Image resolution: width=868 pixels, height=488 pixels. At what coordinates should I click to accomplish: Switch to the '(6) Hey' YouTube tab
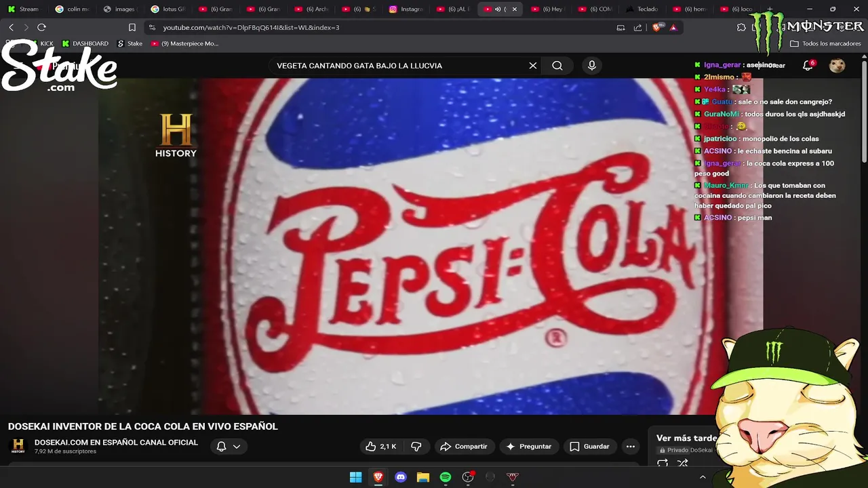tap(549, 9)
